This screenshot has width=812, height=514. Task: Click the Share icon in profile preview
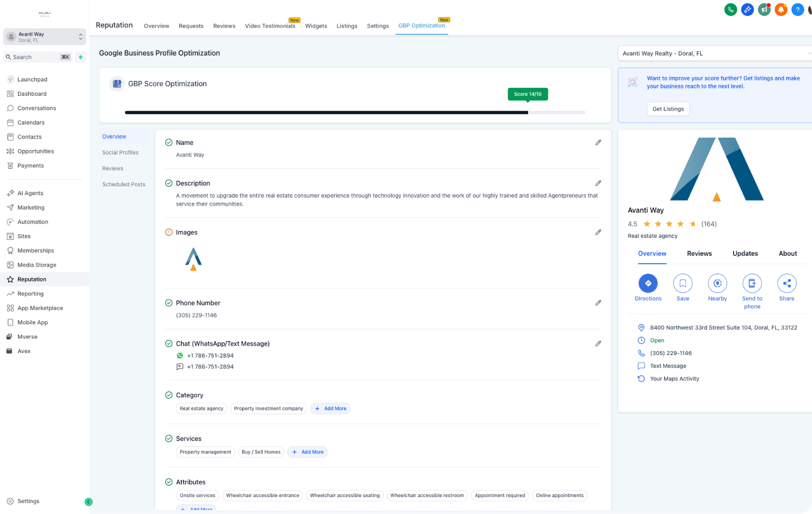tap(787, 284)
